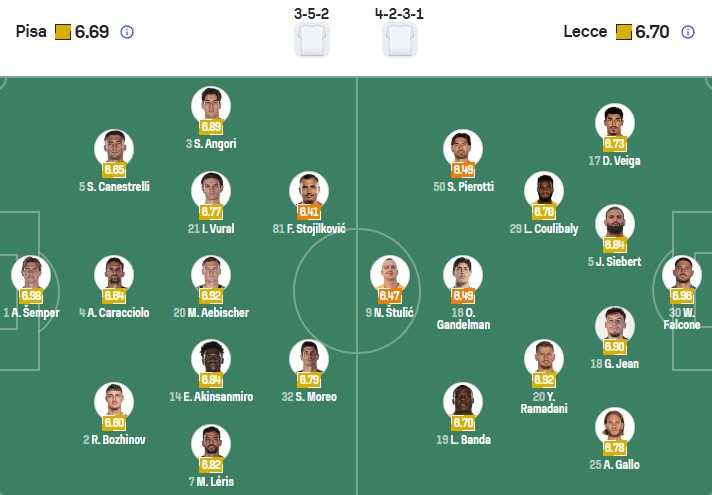Click E. Akinsanmiro's 6.64 rating badge
Image resolution: width=712 pixels, height=495 pixels.
211,381
